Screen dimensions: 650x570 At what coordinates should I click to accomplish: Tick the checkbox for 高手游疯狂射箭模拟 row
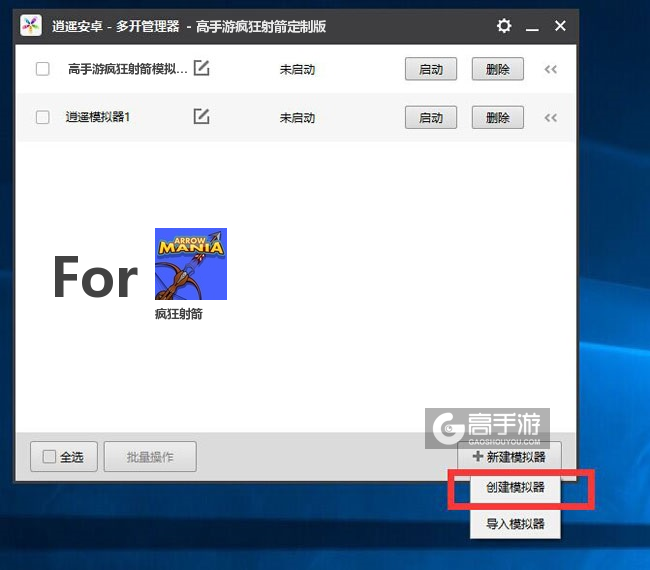(42, 69)
